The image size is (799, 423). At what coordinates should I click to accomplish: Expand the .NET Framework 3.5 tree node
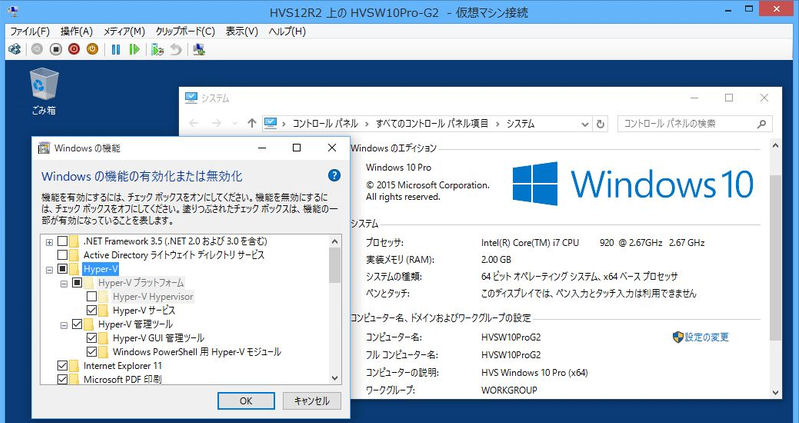click(49, 242)
